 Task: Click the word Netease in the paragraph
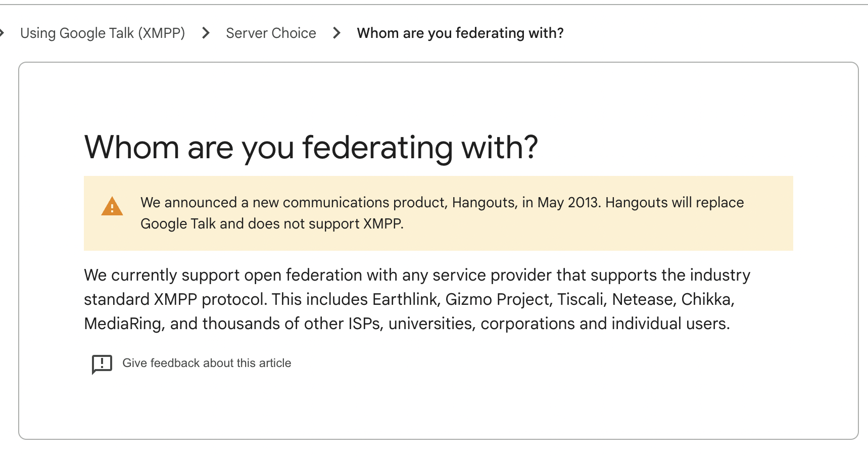(643, 300)
